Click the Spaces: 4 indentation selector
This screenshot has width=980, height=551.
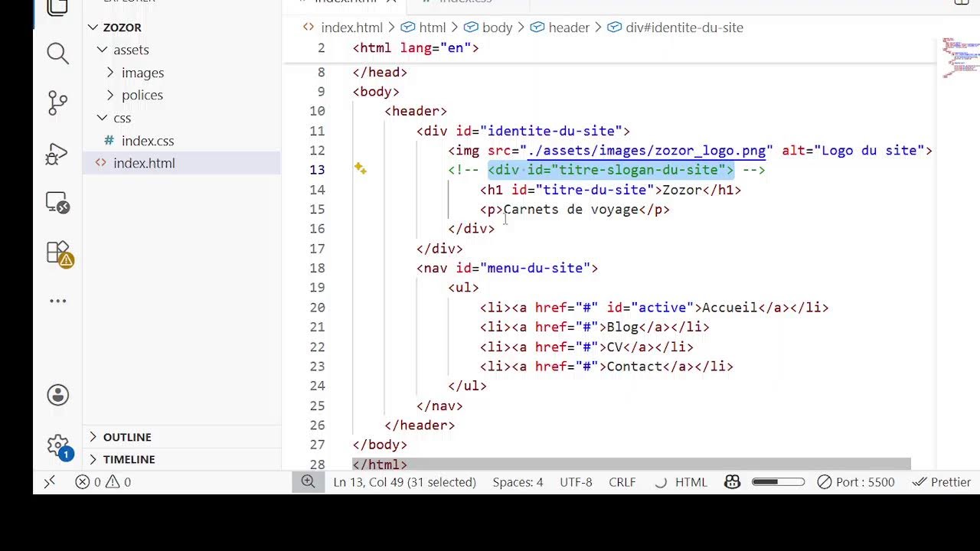click(518, 482)
